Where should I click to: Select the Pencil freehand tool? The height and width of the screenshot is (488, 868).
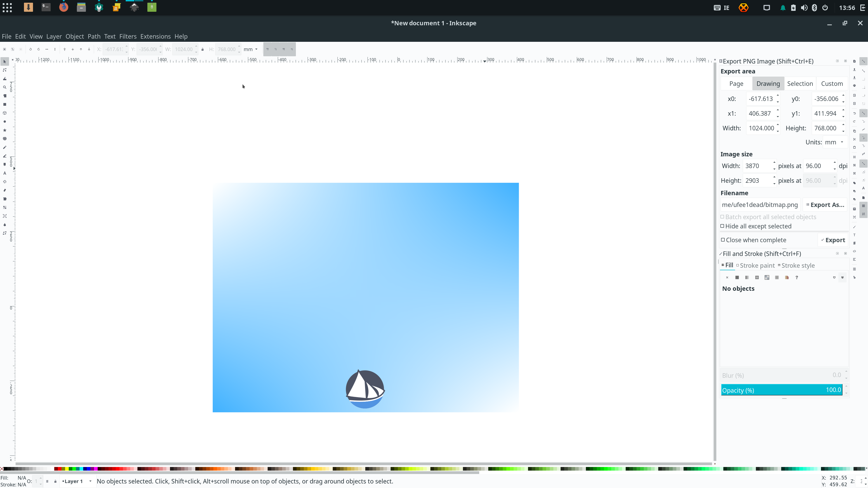(x=5, y=148)
